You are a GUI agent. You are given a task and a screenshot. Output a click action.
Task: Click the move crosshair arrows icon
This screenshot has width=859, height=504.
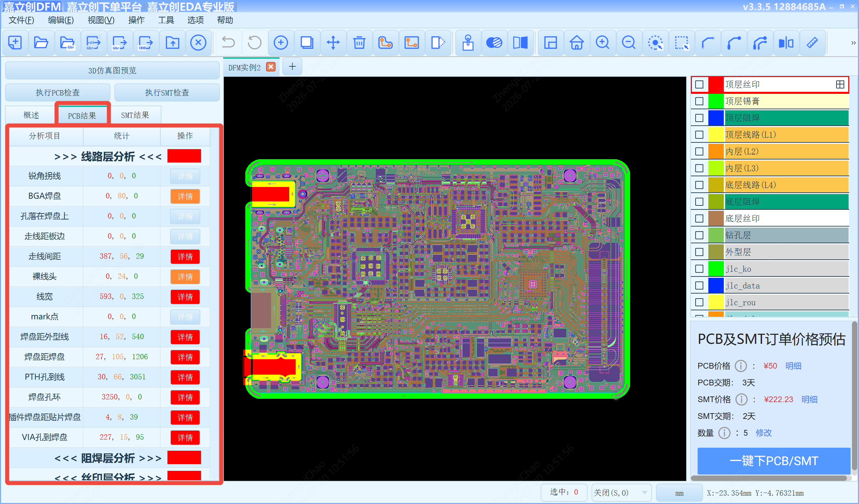tap(333, 43)
